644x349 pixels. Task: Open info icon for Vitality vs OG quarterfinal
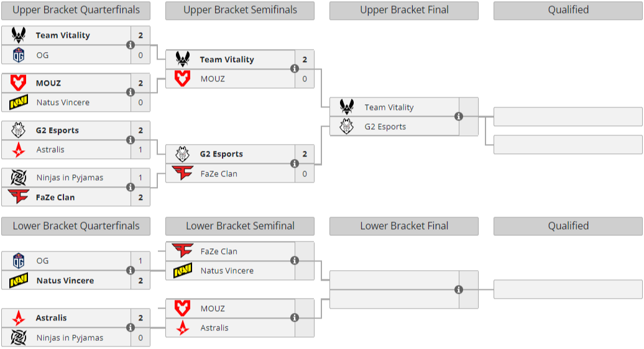click(131, 45)
